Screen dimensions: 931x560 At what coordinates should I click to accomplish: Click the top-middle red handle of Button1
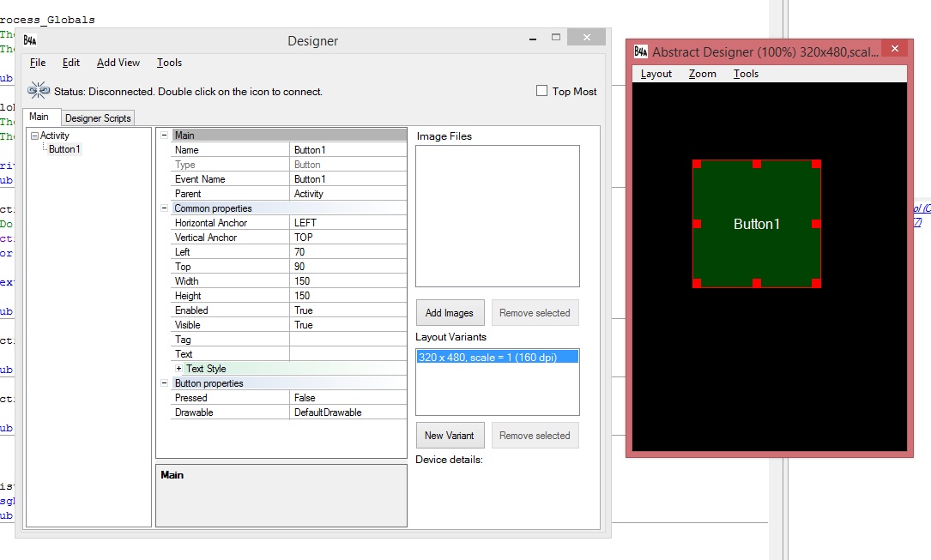(x=757, y=164)
